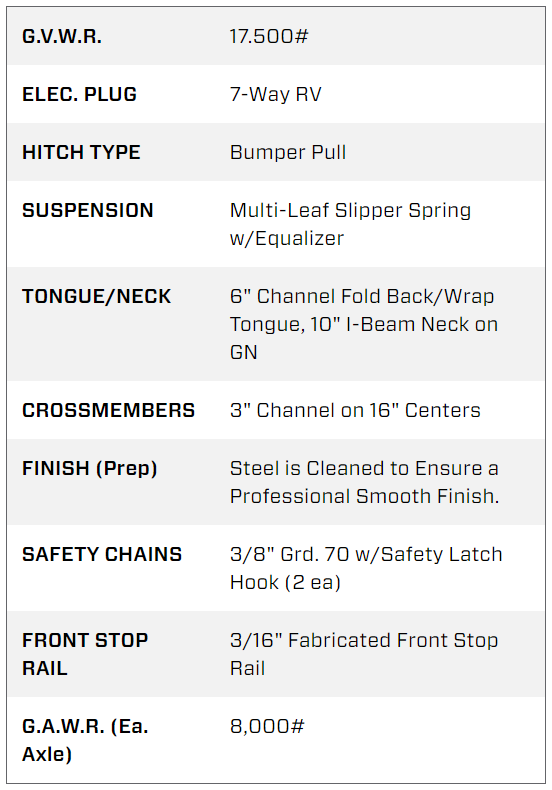Click the G.A.W.R. (Ea. Axle) label
The height and width of the screenshot is (790, 552).
click(x=85, y=740)
